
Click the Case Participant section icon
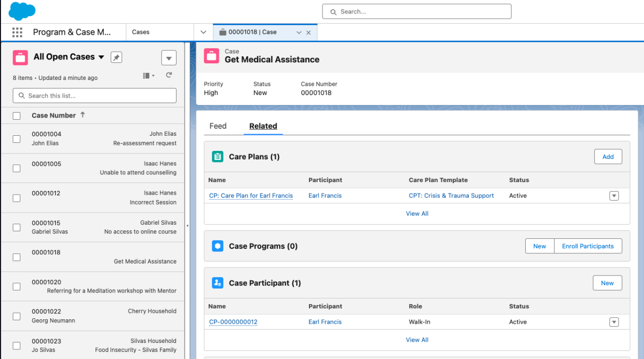(x=217, y=283)
